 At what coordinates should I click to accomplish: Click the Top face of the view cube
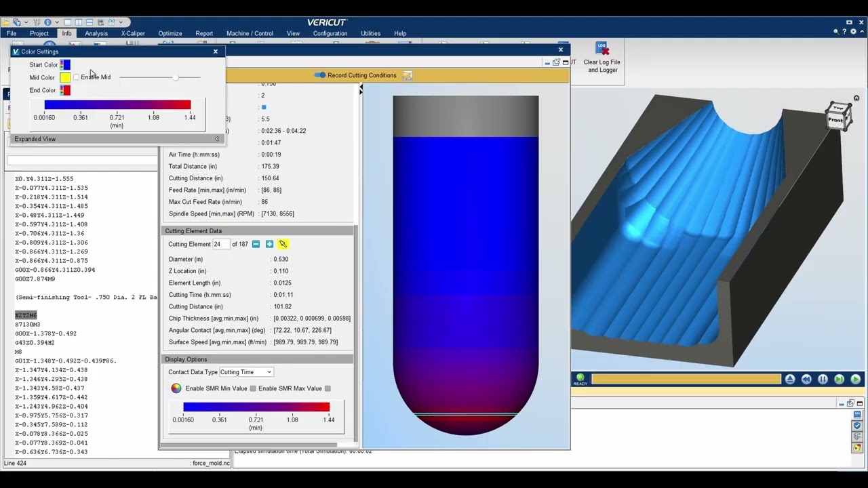point(838,108)
